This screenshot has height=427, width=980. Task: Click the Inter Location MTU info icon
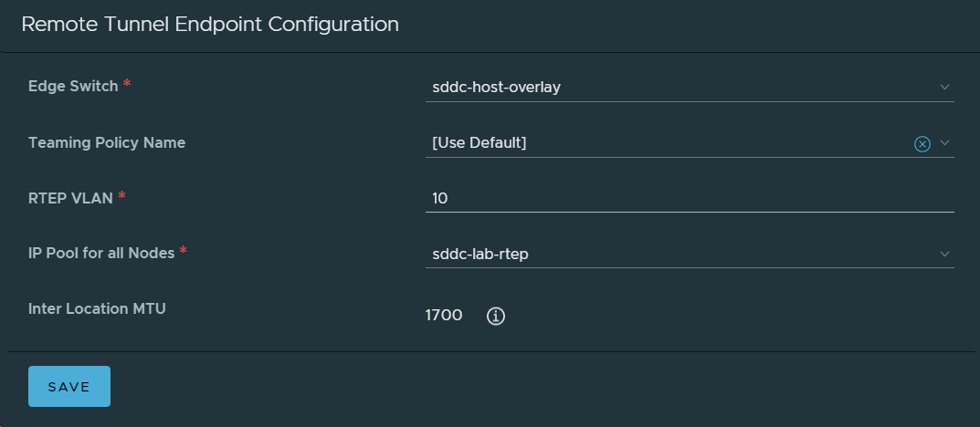pyautogui.click(x=496, y=316)
